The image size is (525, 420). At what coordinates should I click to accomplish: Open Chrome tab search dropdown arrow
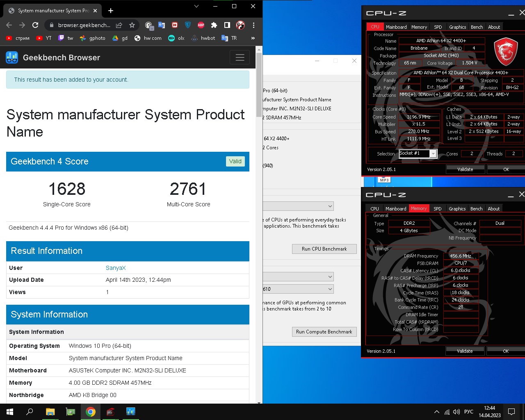[x=196, y=6]
